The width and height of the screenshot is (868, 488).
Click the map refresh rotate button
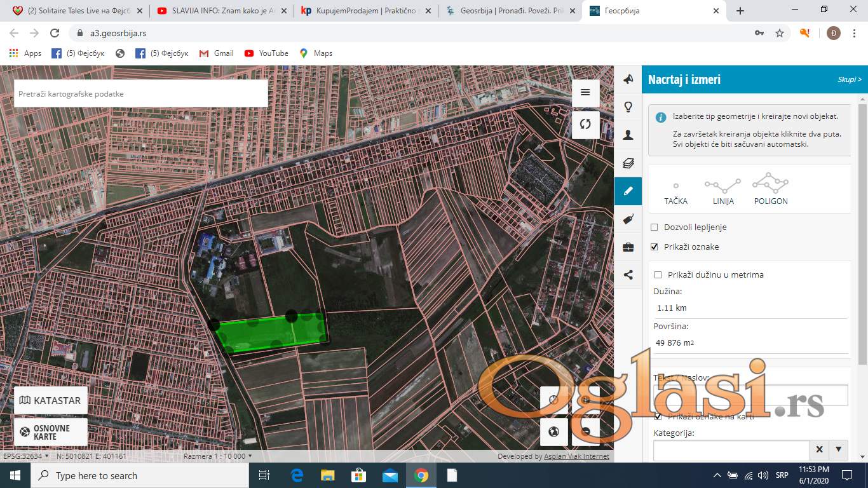tap(585, 125)
